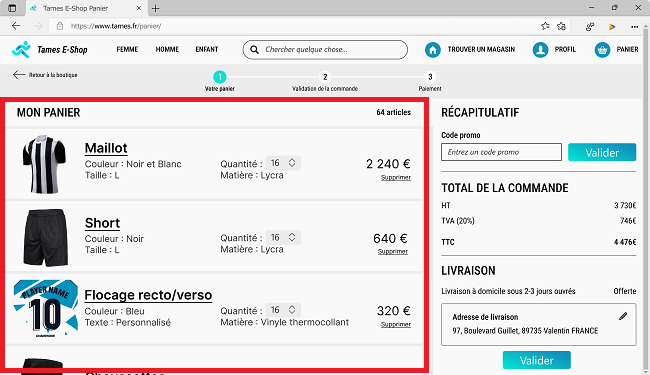Image resolution: width=650 pixels, height=375 pixels.
Task: Click the PANIER label
Action: pyautogui.click(x=627, y=49)
